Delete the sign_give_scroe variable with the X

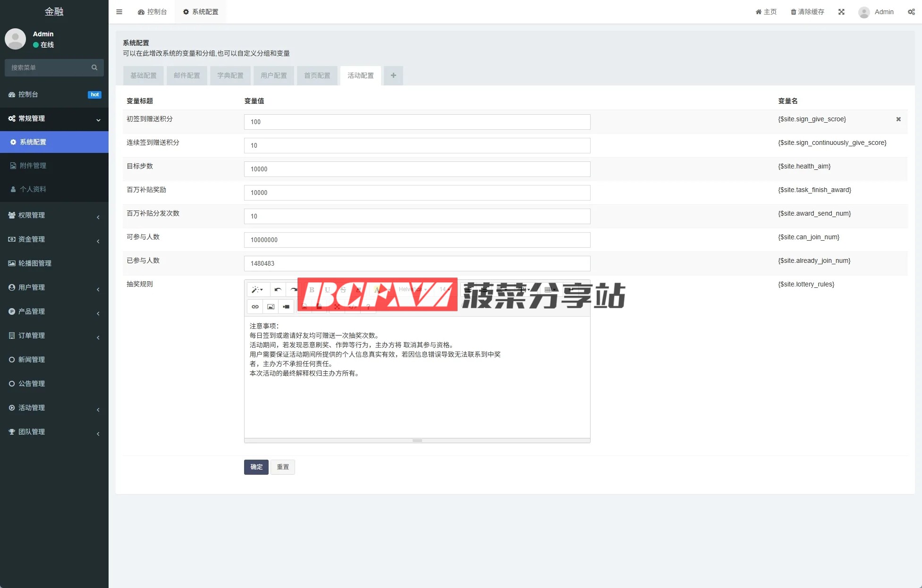pos(898,119)
